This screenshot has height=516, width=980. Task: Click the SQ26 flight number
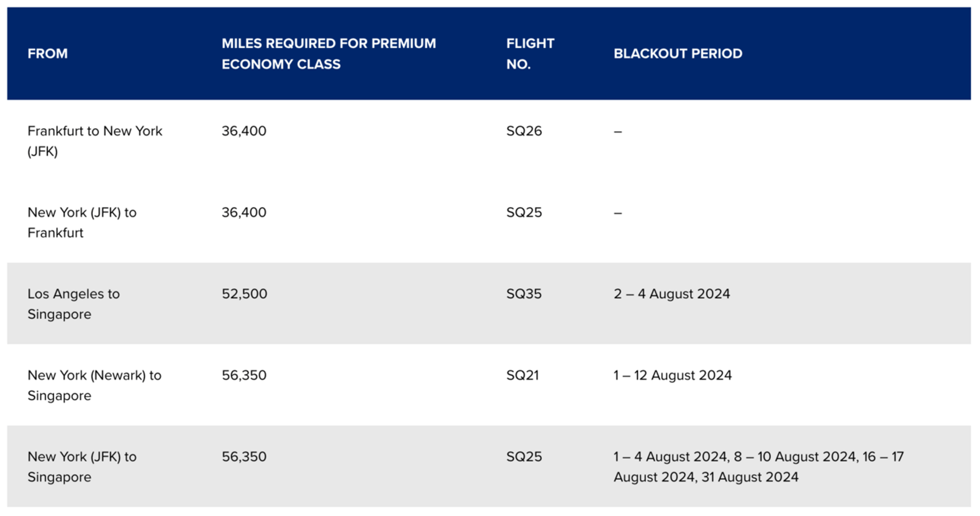pyautogui.click(x=524, y=131)
